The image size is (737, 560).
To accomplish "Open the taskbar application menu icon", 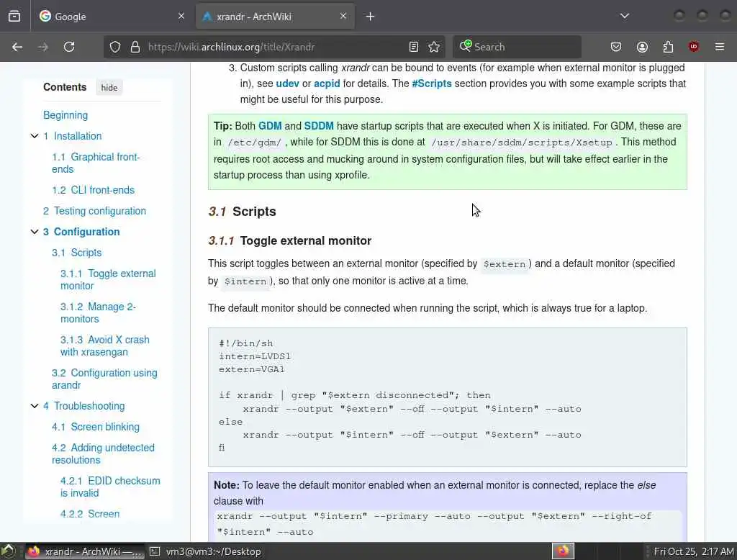I will click(8, 551).
